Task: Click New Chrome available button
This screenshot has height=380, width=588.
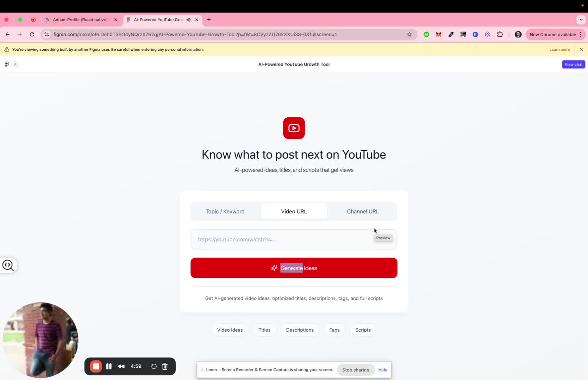Action: tap(552, 35)
